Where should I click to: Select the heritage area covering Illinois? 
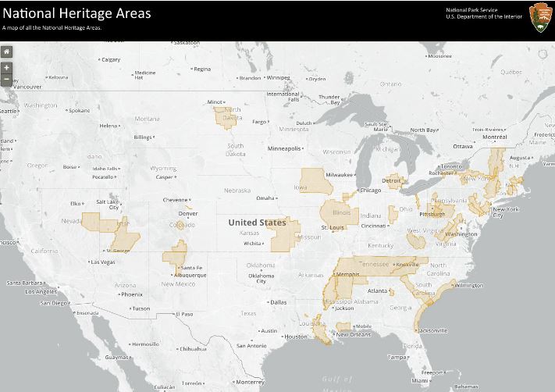coord(338,212)
